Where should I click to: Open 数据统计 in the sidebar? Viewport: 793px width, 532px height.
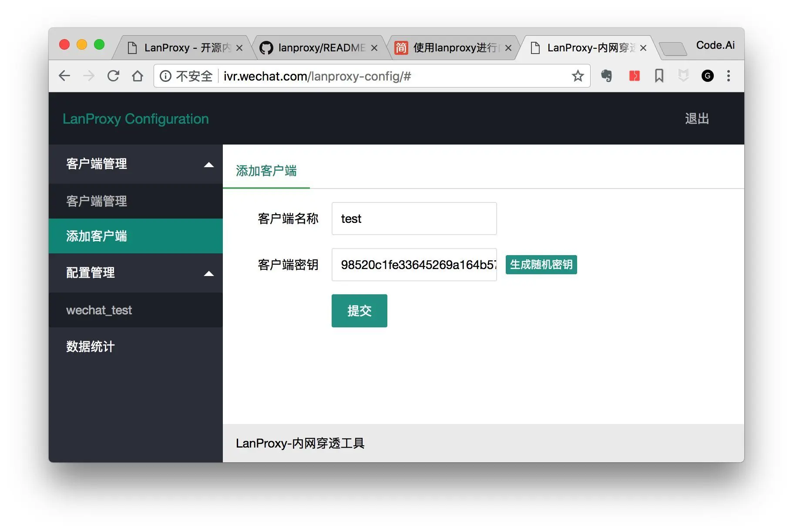point(91,347)
